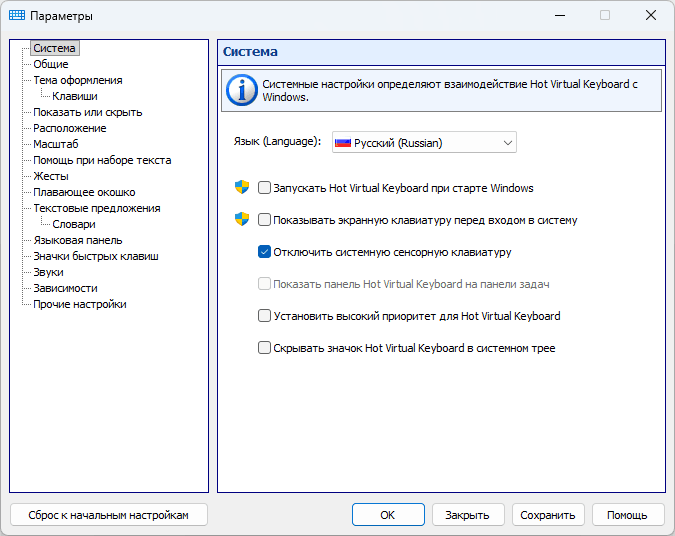Click the Система panel header
675x536 pixels.
(x=441, y=52)
